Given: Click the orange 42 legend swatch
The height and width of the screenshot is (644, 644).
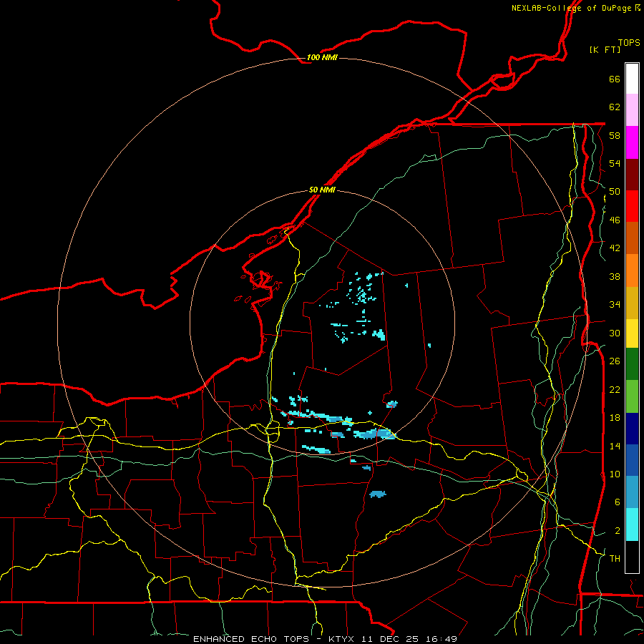Looking at the screenshot, I should pos(632,270).
